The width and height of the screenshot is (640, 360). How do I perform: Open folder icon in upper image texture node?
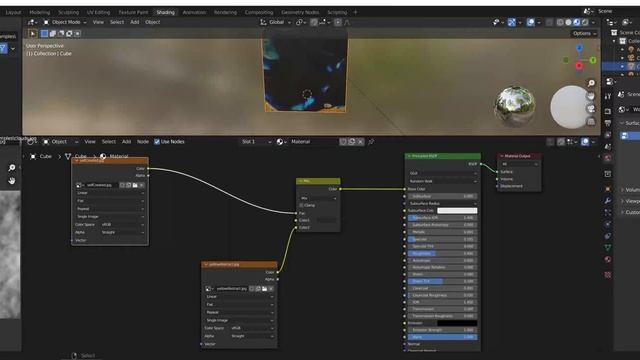click(135, 185)
